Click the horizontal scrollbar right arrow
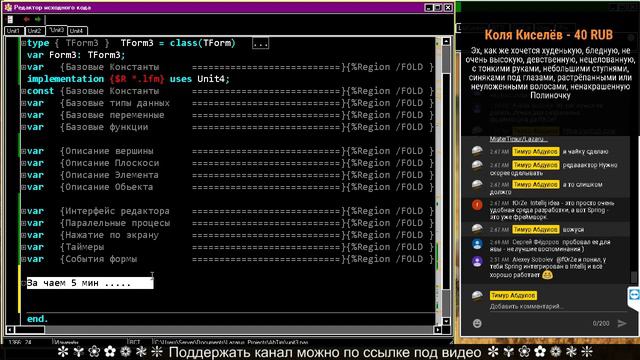640x360 pixels. (x=438, y=329)
